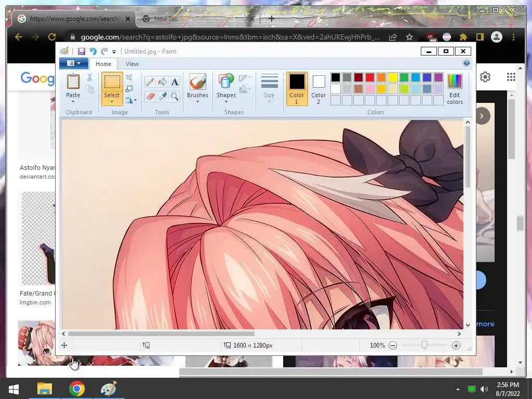Image resolution: width=532 pixels, height=399 pixels.
Task: Switch to the Home ribbon tab
Action: pyautogui.click(x=103, y=64)
